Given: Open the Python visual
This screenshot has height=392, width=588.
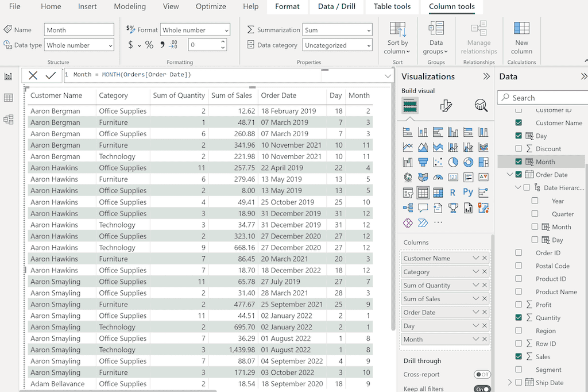Looking at the screenshot, I should coord(468,192).
